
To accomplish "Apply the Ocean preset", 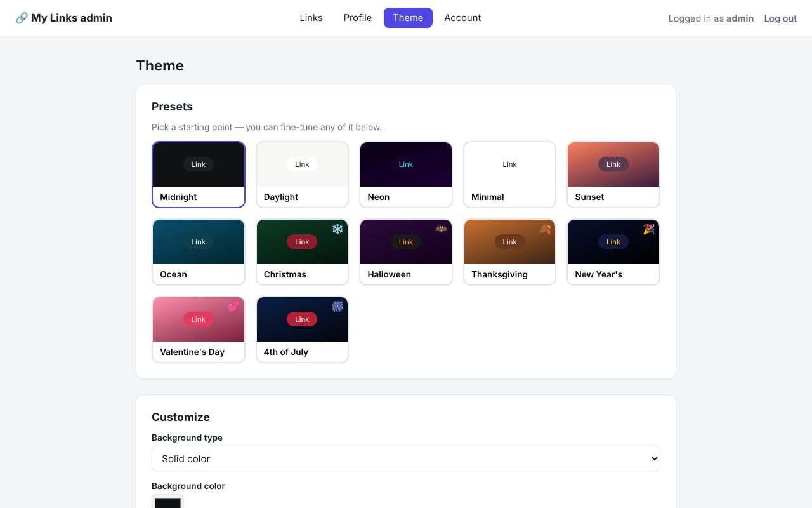I will click(x=199, y=252).
